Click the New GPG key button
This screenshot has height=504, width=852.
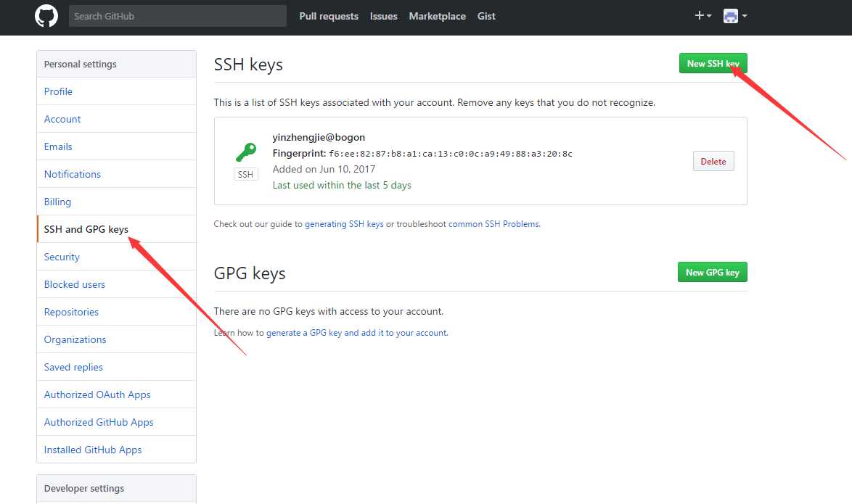point(713,272)
